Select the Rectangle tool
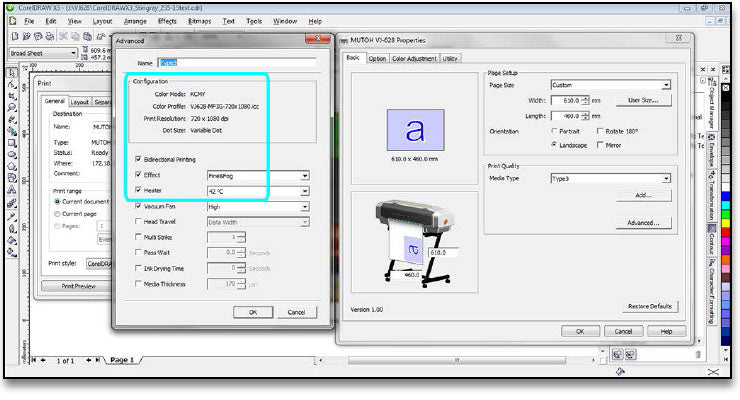Screen dimensions: 740x400 (12, 143)
